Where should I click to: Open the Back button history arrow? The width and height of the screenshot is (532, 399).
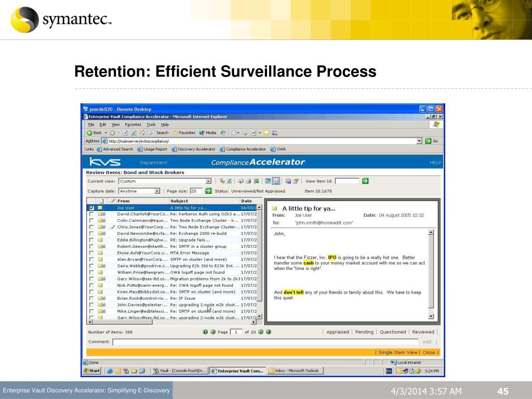(105, 133)
